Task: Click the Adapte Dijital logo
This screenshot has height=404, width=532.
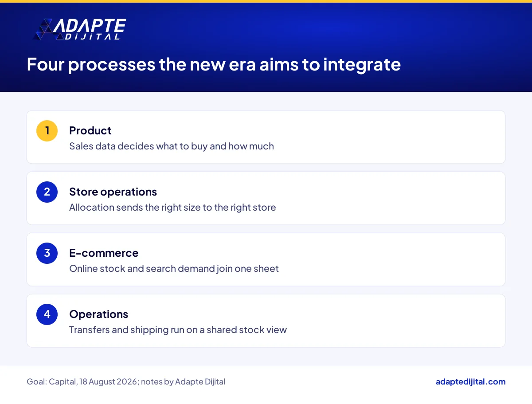Action: (x=80, y=30)
